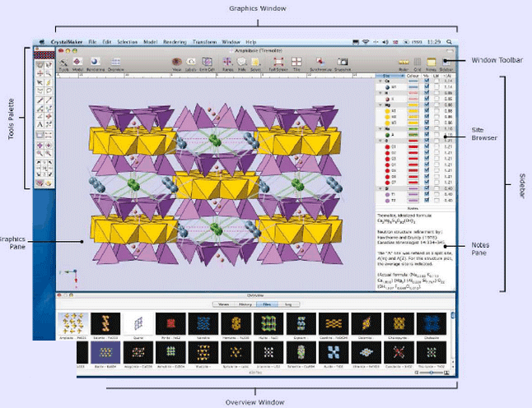This screenshot has width=532, height=408.
Task: Click the Select toolbar icon
Action: [x=255, y=63]
